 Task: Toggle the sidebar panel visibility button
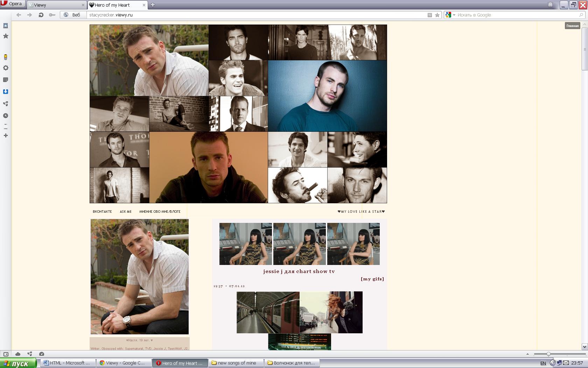coord(6,354)
